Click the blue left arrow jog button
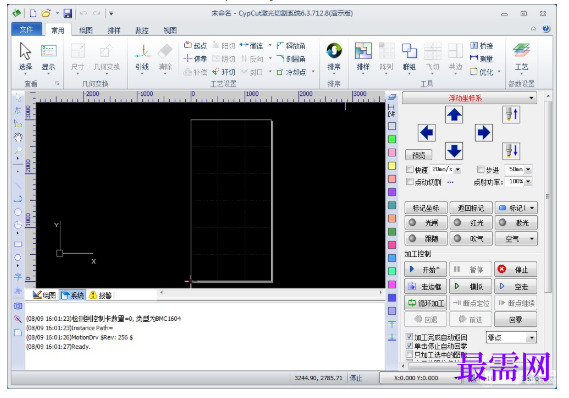Screen dimensions: 569x398 click(x=426, y=133)
